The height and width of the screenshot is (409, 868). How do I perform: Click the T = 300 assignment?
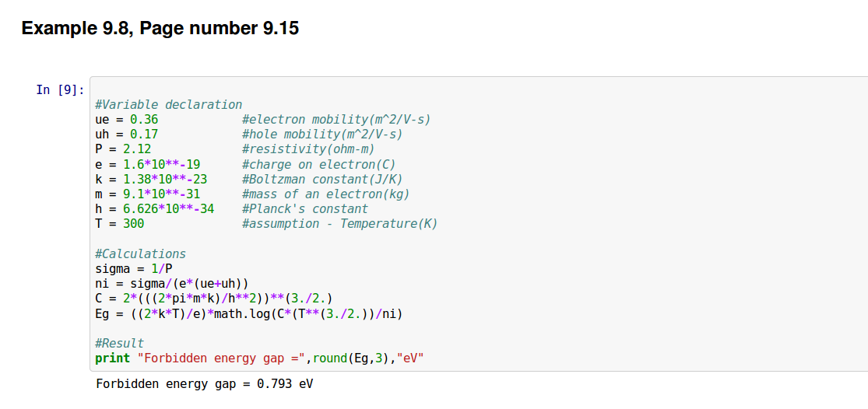pos(119,224)
